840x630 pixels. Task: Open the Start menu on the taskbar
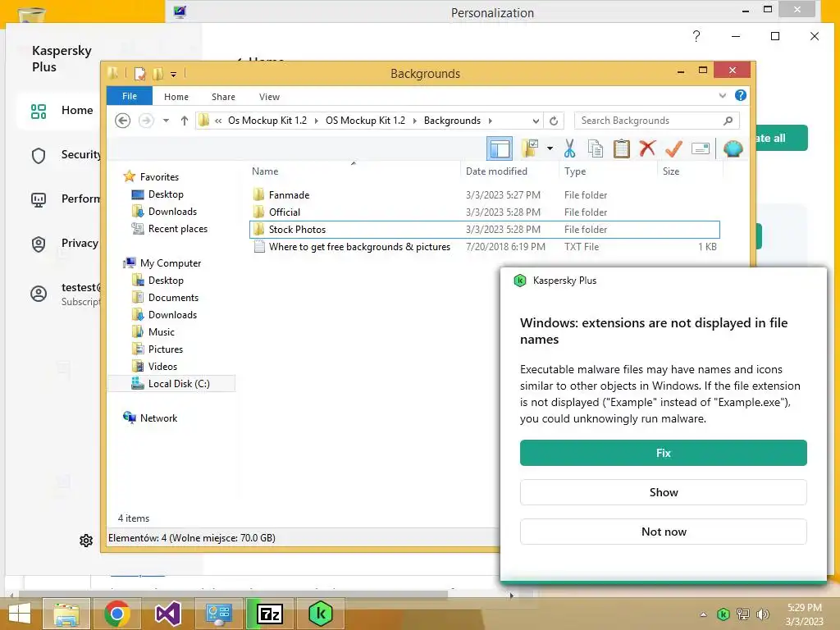[x=20, y=614]
